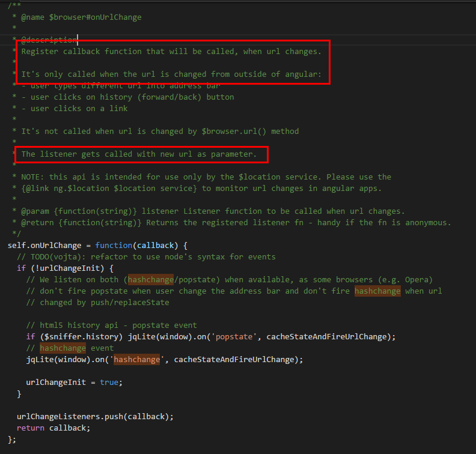Click 'The listener gets called' comment line
The height and width of the screenshot is (454, 476).
[x=139, y=154]
